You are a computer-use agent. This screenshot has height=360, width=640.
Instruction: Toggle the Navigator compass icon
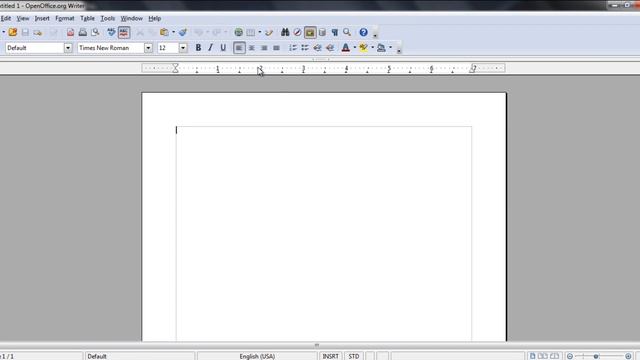[x=297, y=32]
